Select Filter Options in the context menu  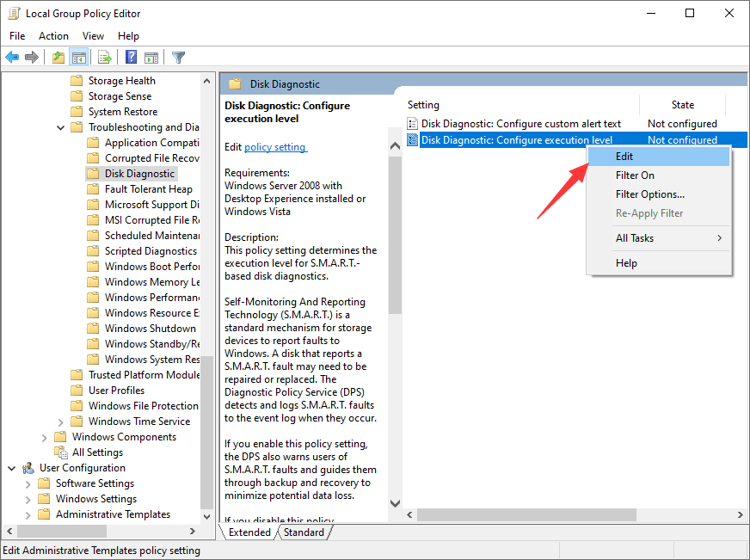click(x=649, y=194)
